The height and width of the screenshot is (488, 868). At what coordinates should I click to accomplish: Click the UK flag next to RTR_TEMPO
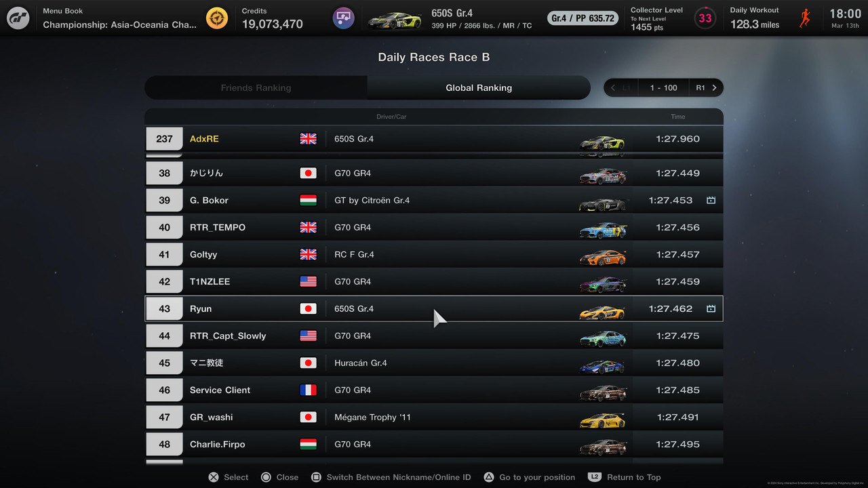click(308, 227)
